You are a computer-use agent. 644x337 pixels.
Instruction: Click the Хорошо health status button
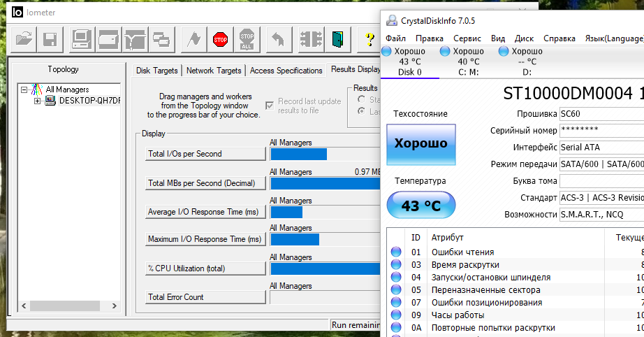[421, 144]
